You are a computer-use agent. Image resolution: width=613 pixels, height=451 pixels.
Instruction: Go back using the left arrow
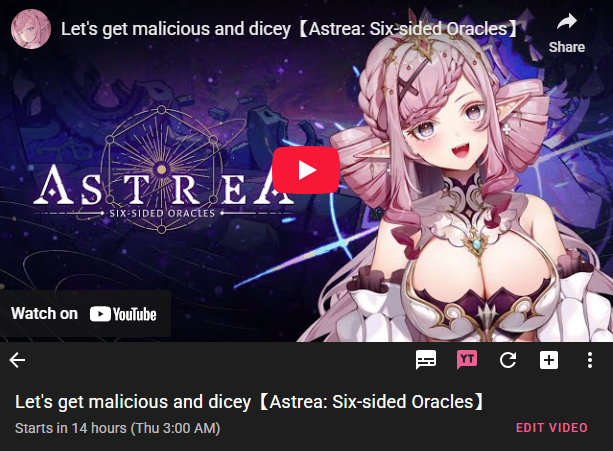[17, 360]
